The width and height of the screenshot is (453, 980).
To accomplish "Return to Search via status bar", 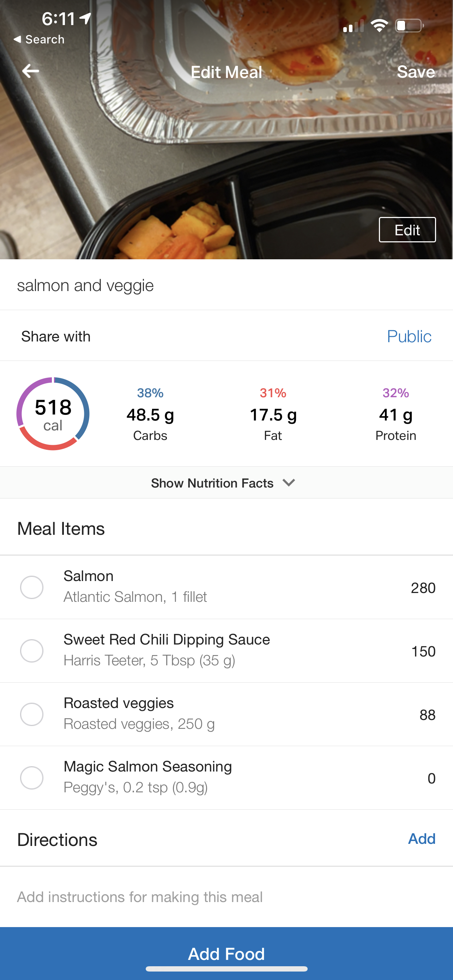I will point(39,40).
